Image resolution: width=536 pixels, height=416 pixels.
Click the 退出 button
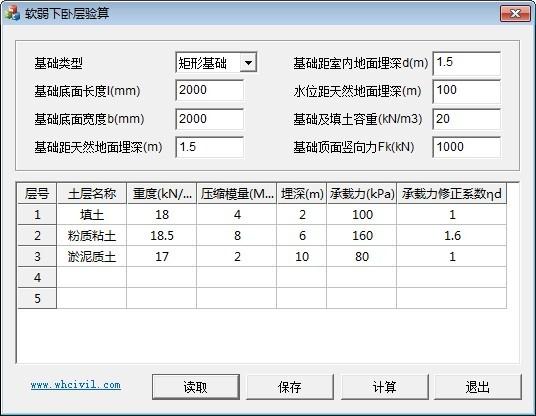pyautogui.click(x=478, y=387)
